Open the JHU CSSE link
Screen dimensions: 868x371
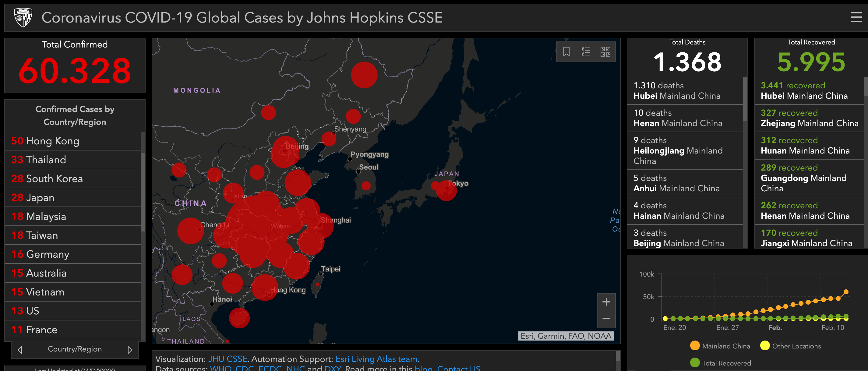click(x=228, y=359)
